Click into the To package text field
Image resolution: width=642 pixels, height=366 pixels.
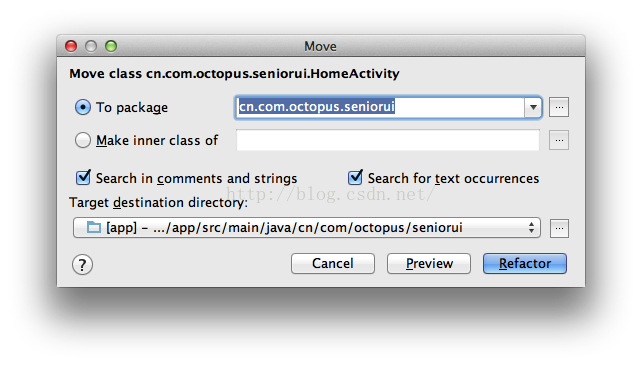(380, 107)
